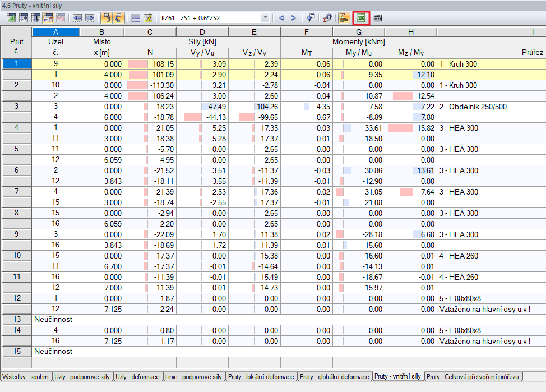The width and height of the screenshot is (546, 392).
Task: Export table to Excel icon
Action: [x=361, y=18]
